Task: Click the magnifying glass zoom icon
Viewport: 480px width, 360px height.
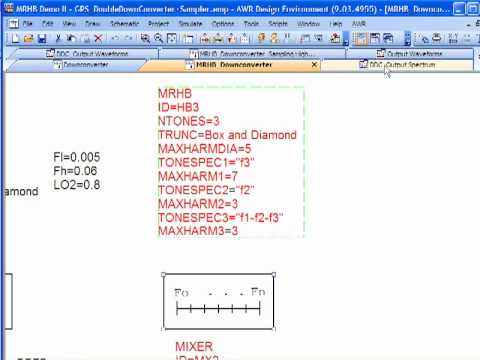Action: [159, 38]
